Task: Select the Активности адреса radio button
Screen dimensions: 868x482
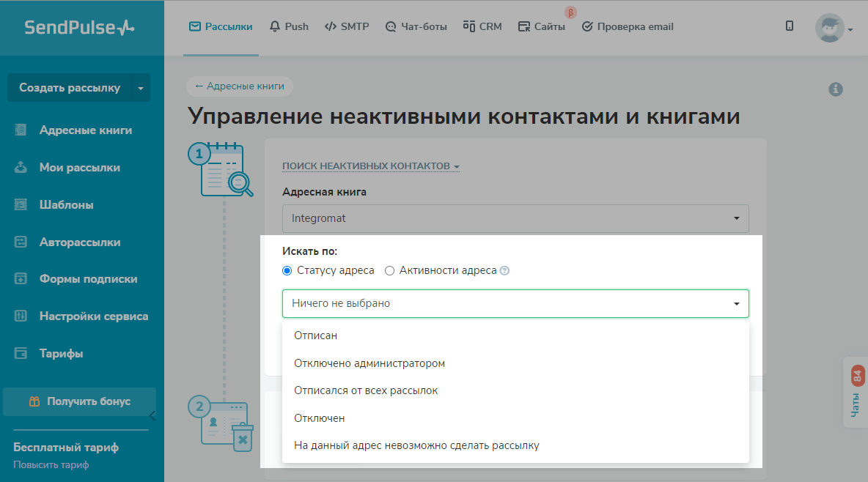Action: [x=390, y=270]
